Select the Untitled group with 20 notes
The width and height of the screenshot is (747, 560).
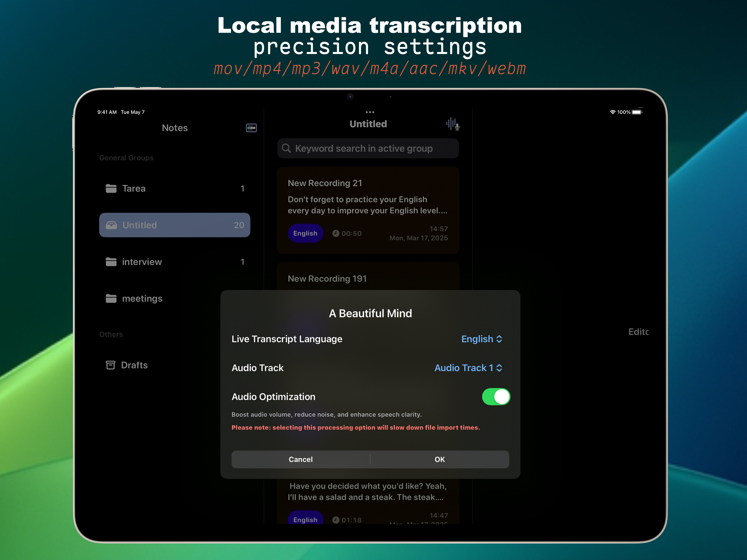point(175,225)
